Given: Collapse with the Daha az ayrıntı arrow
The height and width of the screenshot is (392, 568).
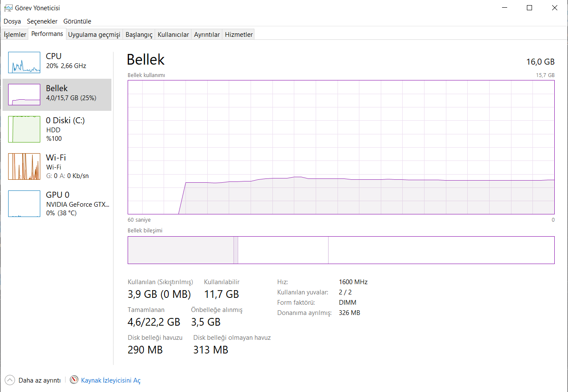Looking at the screenshot, I should pyautogui.click(x=9, y=380).
